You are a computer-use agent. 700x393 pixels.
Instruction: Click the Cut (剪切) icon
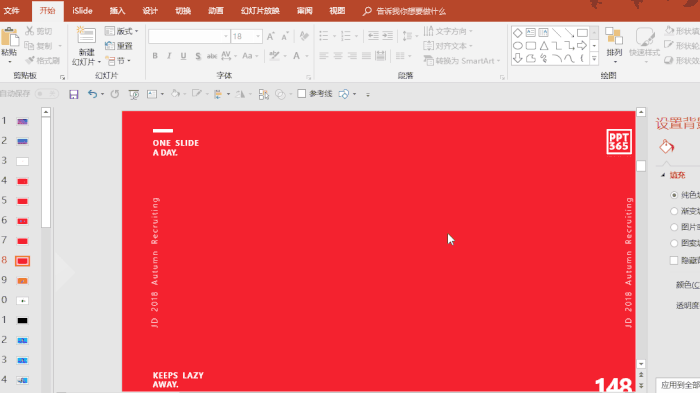29,31
